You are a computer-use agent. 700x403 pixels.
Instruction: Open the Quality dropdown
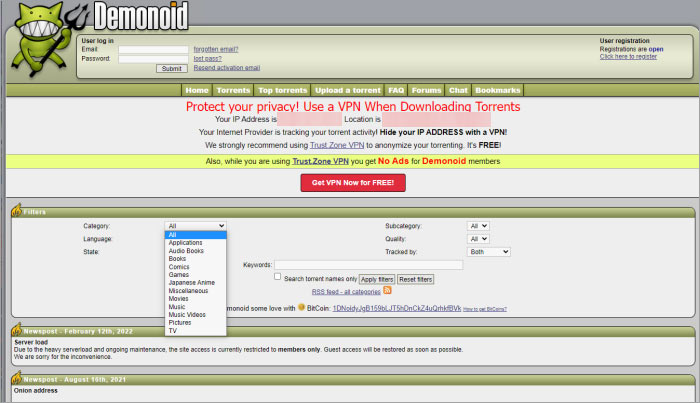point(478,239)
